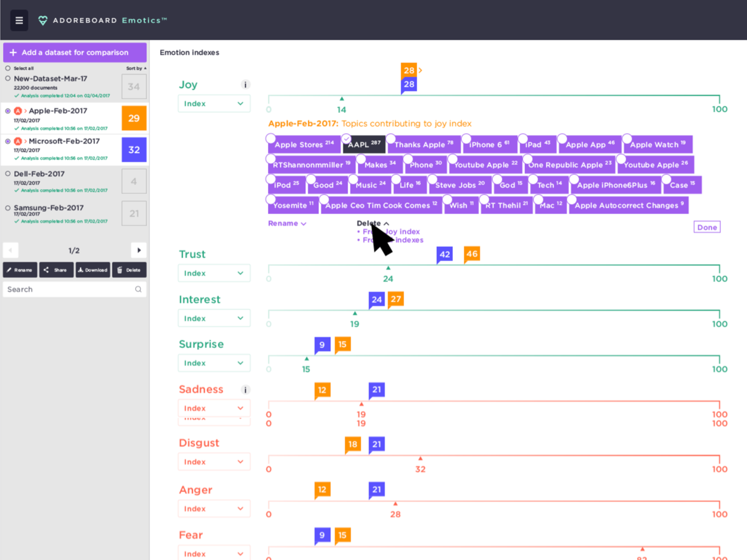Click the Joy index average marker 14
Screen dimensions: 747x560
click(342, 105)
